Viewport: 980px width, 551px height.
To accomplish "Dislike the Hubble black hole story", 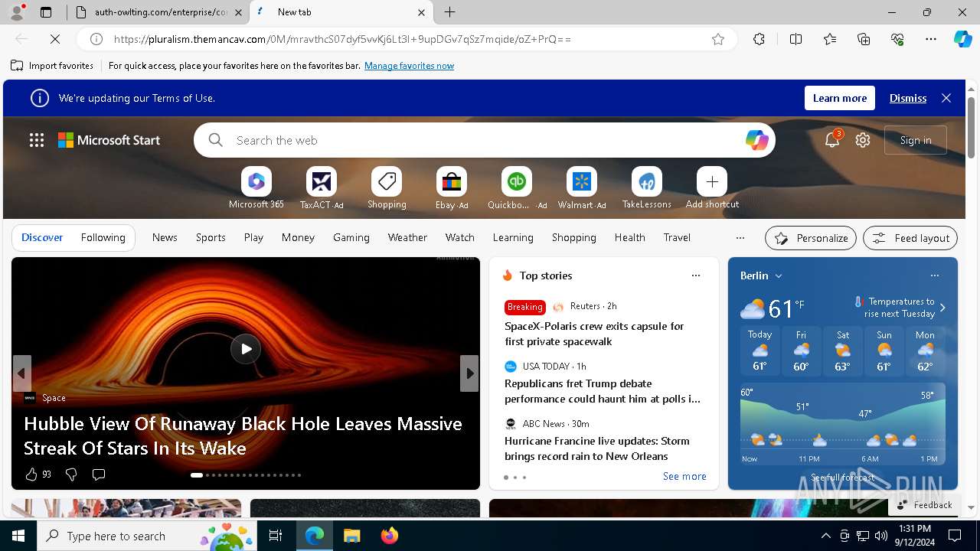I will pyautogui.click(x=71, y=474).
